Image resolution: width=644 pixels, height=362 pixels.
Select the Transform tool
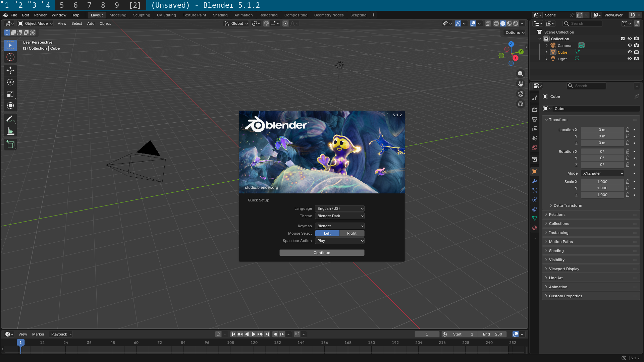click(10, 106)
